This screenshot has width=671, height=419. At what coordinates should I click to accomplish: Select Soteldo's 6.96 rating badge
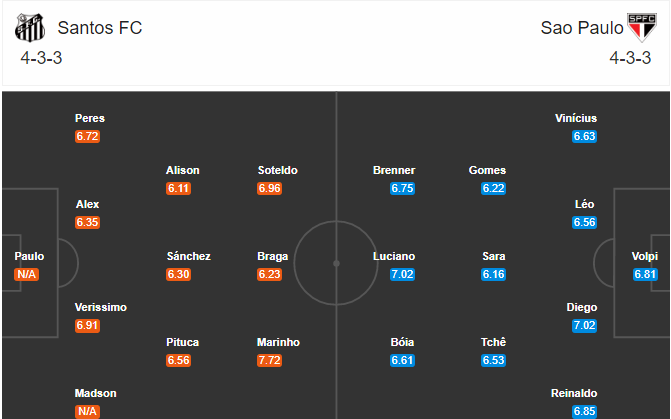click(269, 188)
